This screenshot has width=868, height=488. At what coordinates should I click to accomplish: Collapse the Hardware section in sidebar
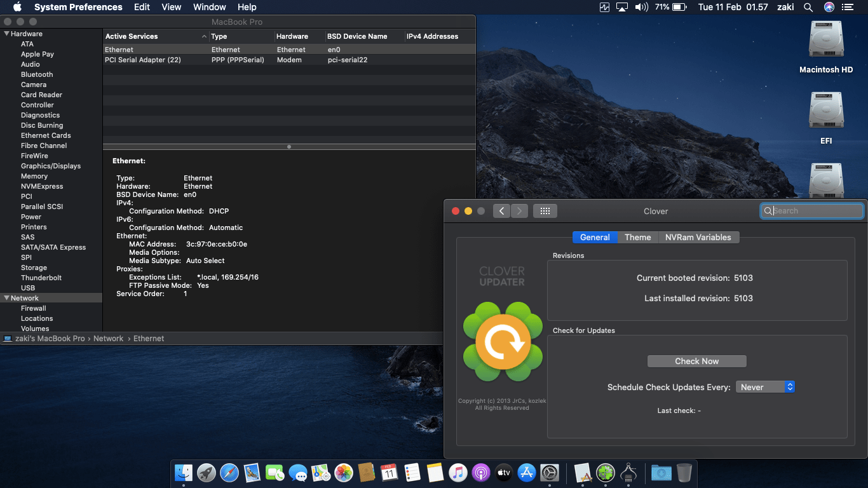point(7,34)
